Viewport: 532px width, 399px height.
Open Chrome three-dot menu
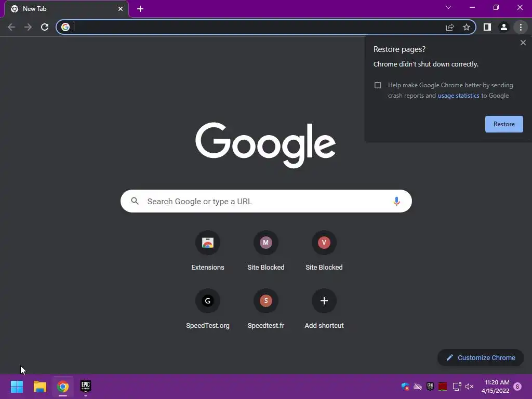(x=521, y=27)
